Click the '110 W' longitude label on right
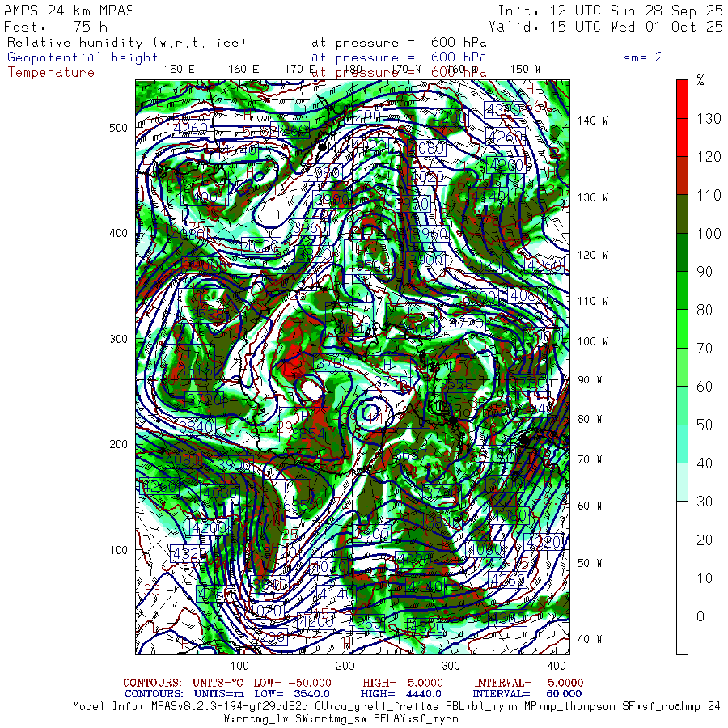The image size is (728, 728). tap(593, 302)
